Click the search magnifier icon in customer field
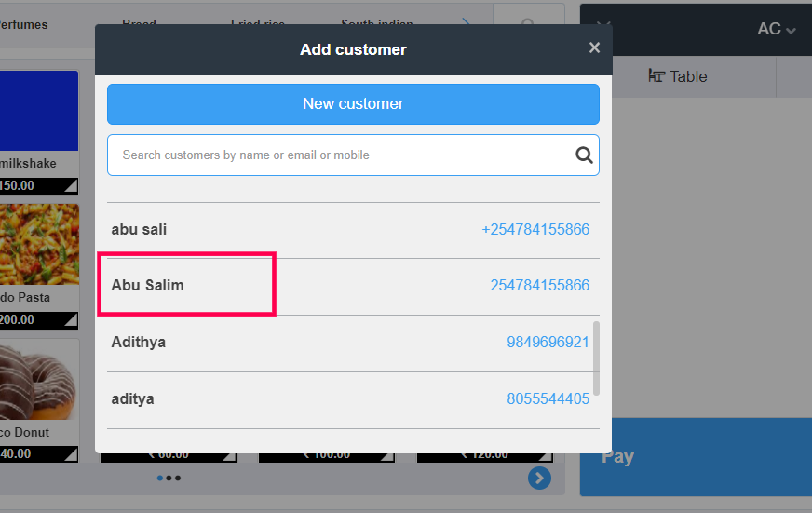This screenshot has width=812, height=513. click(584, 155)
